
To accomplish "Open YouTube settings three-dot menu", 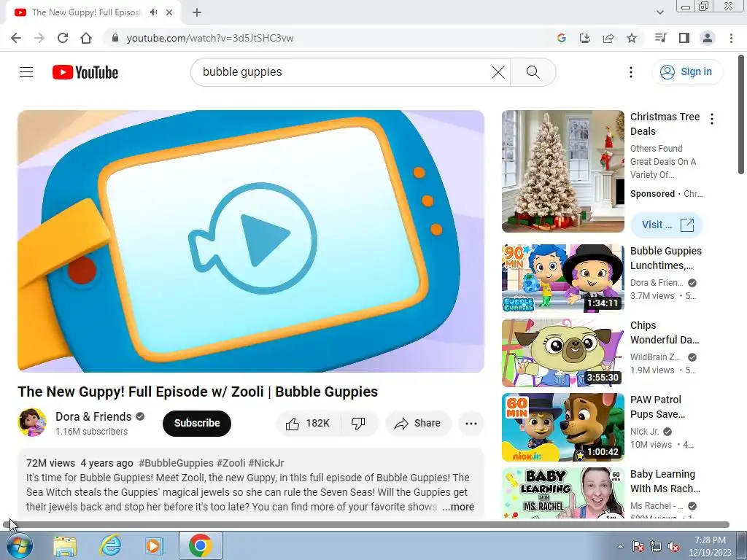I will click(x=631, y=72).
